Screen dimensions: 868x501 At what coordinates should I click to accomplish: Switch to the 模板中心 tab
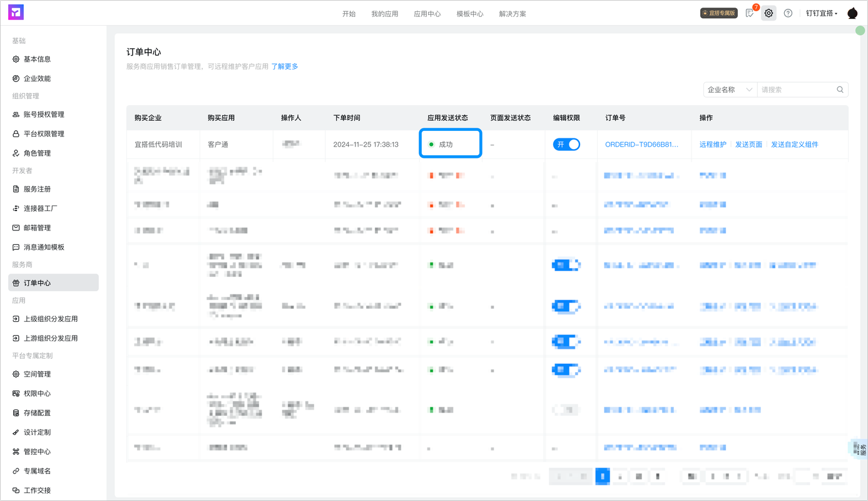(x=470, y=13)
